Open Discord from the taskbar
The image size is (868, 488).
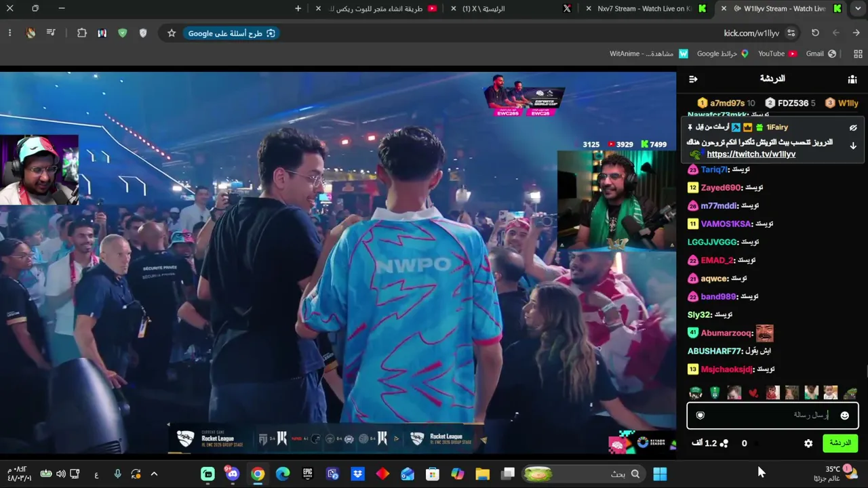pyautogui.click(x=233, y=474)
